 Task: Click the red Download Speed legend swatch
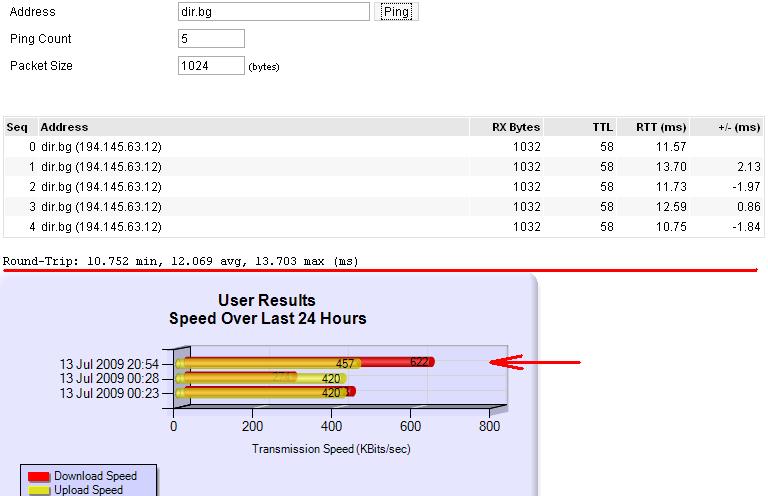(x=38, y=477)
